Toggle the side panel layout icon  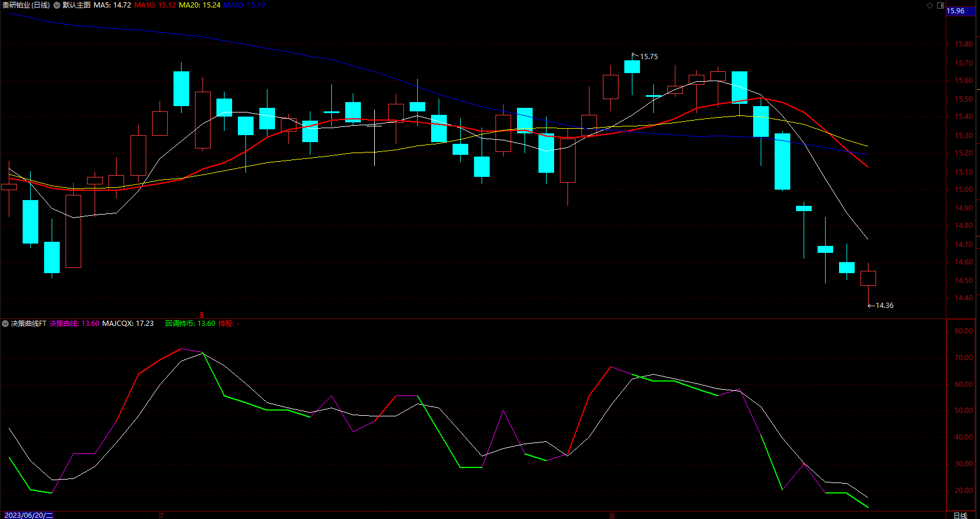pos(941,5)
